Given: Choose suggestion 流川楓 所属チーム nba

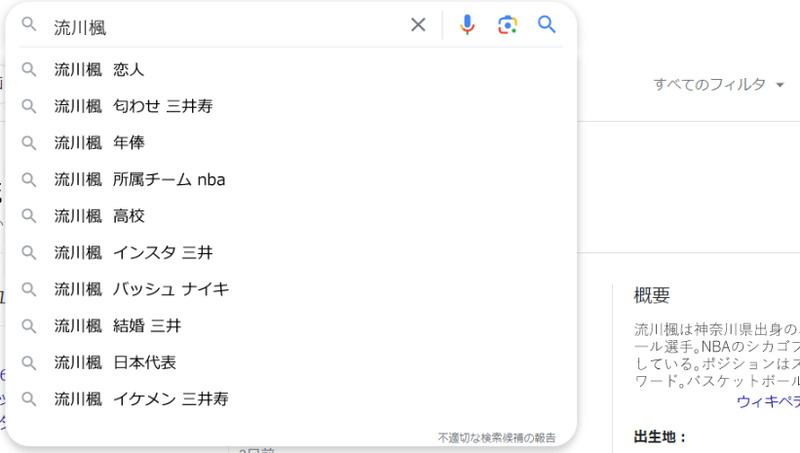Looking at the screenshot, I should click(139, 180).
